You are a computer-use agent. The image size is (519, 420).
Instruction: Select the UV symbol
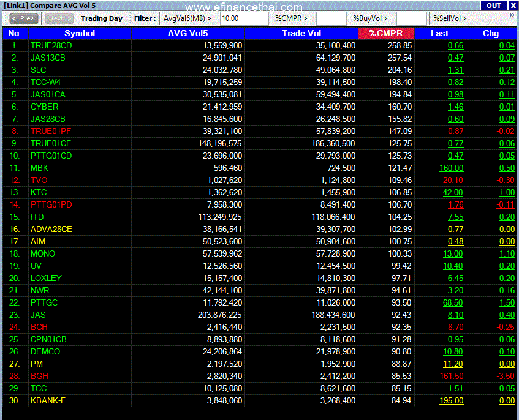[x=36, y=266]
